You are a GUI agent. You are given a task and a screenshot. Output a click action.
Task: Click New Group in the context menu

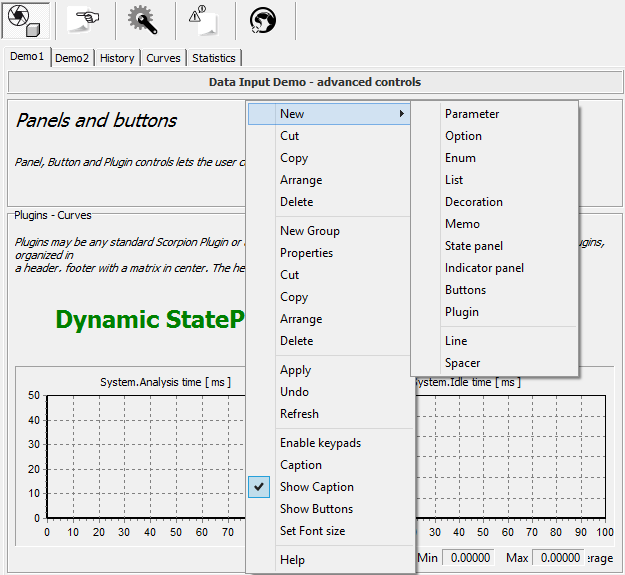click(310, 231)
